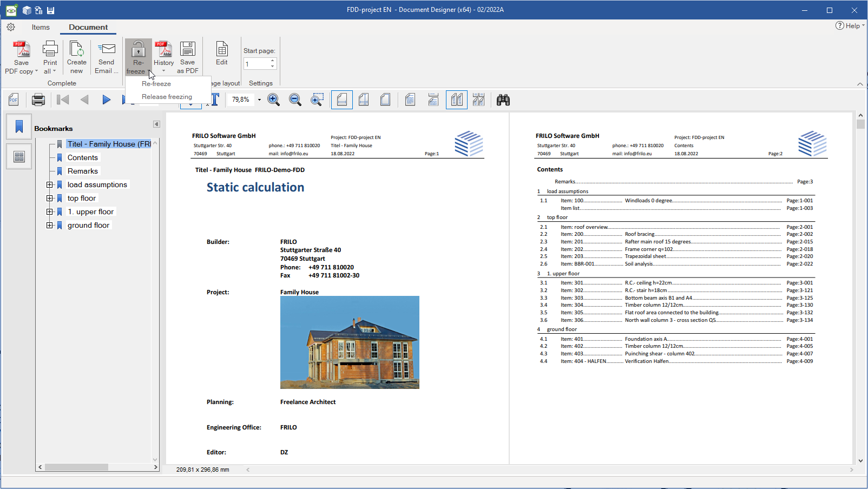Image resolution: width=868 pixels, height=489 pixels.
Task: Toggle fit page height view
Action: tap(364, 100)
